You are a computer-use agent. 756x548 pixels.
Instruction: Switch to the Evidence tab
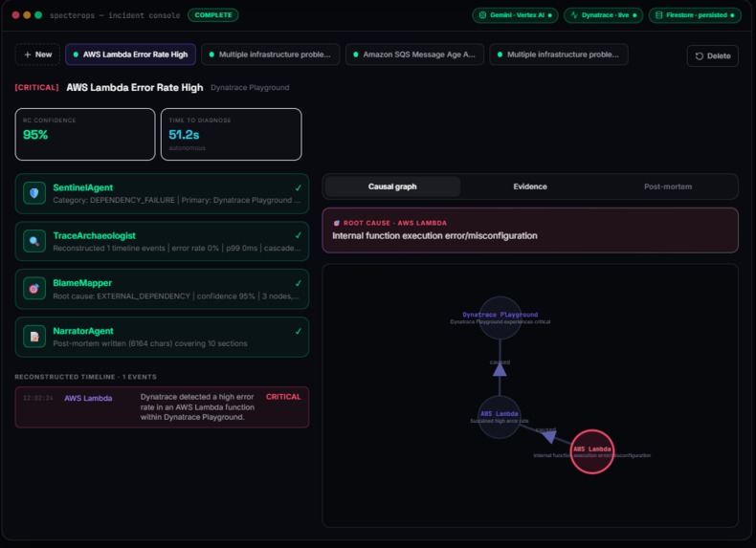[530, 186]
